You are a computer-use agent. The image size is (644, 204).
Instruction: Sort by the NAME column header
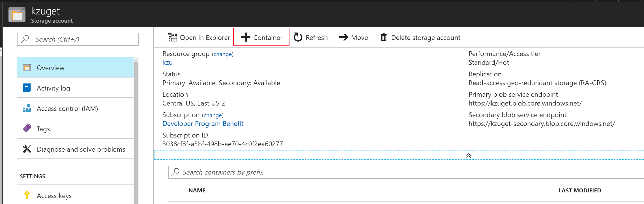click(197, 190)
